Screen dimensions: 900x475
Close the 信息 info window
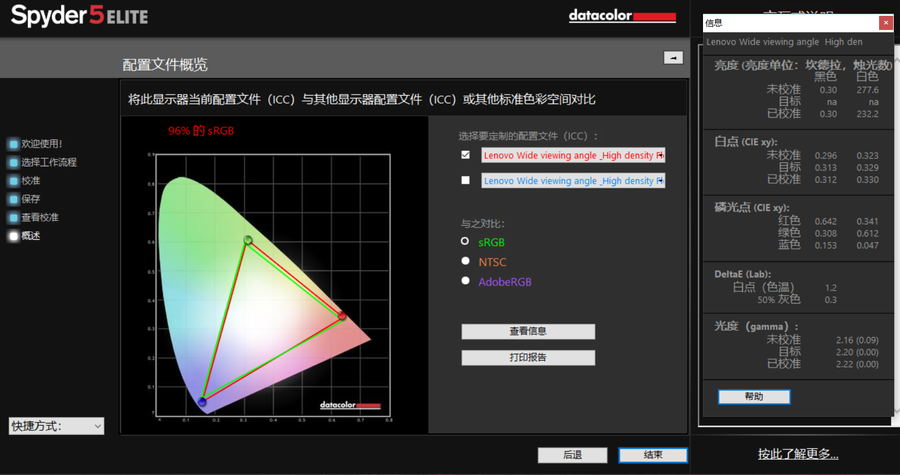(885, 22)
